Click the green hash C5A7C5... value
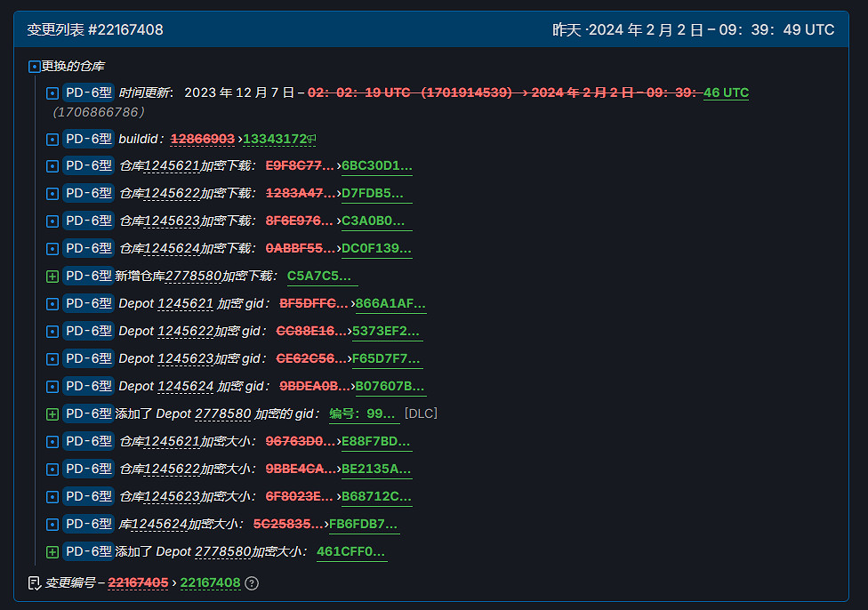 coord(319,277)
